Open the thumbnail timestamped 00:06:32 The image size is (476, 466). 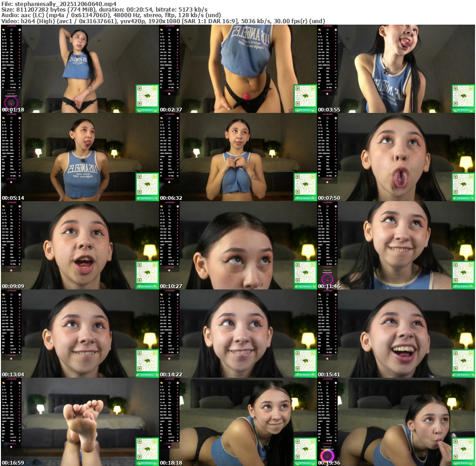238,157
